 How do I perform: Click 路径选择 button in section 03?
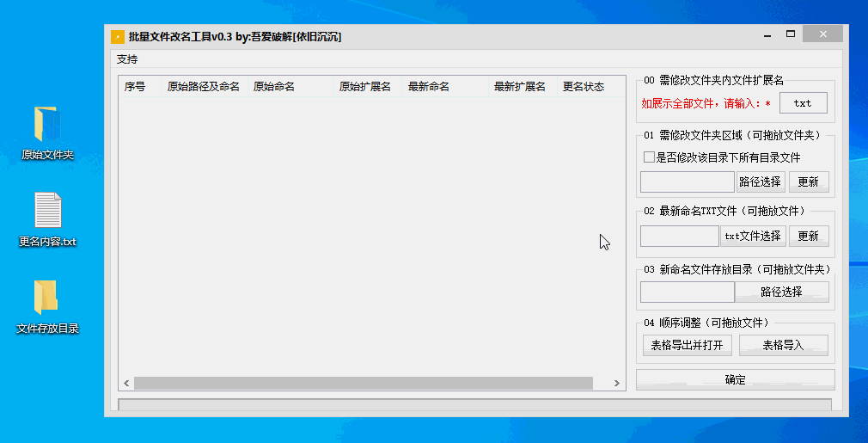pos(782,292)
